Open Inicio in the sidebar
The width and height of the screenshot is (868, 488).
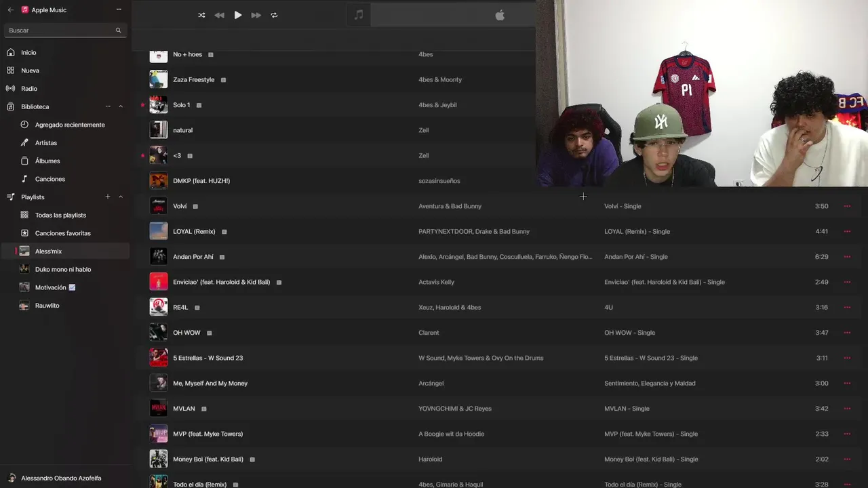coord(65,52)
